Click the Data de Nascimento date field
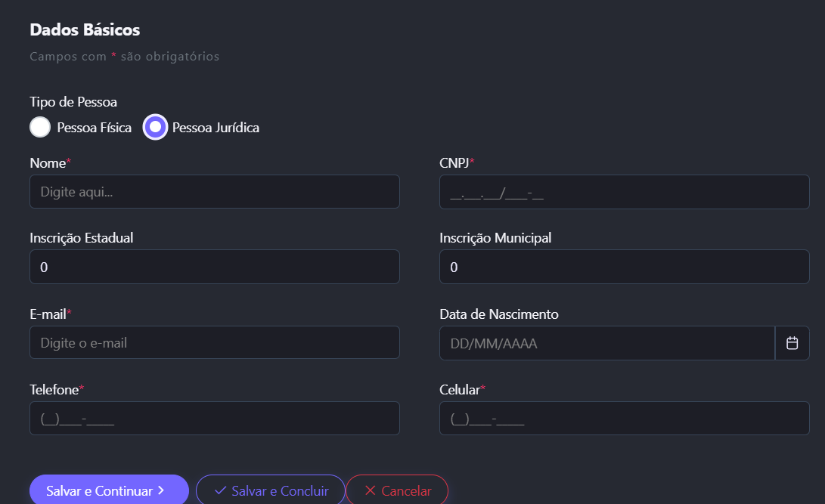 pyautogui.click(x=606, y=343)
